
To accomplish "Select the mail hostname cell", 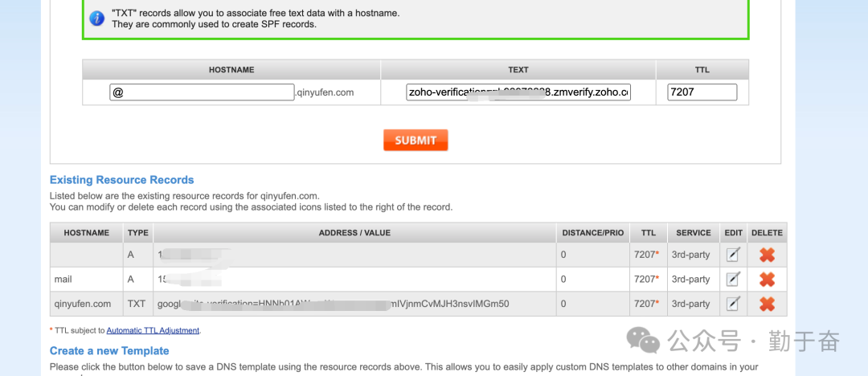I will [63, 280].
